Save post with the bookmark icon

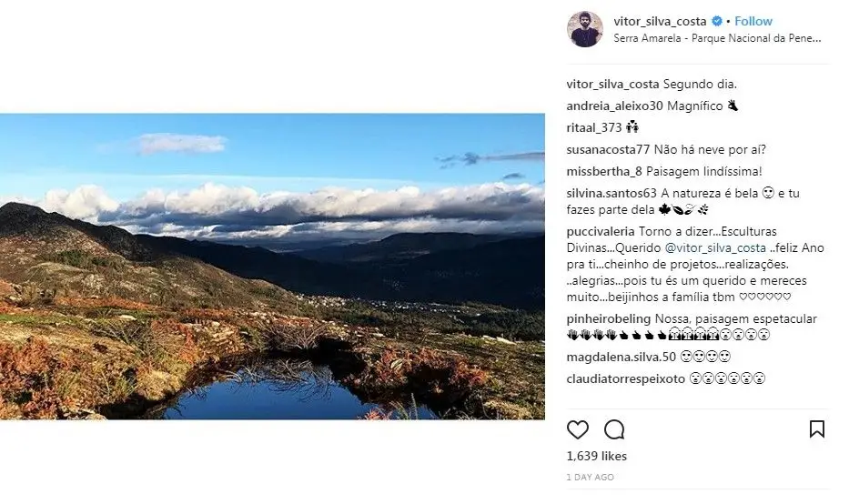click(x=817, y=429)
